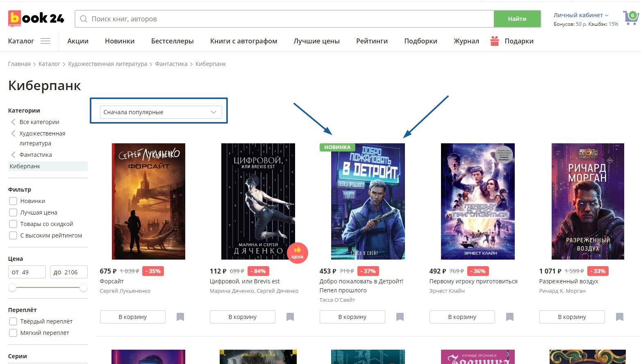The width and height of the screenshot is (641, 364).
Task: Open Книги с автографом in navigation
Action: click(243, 41)
